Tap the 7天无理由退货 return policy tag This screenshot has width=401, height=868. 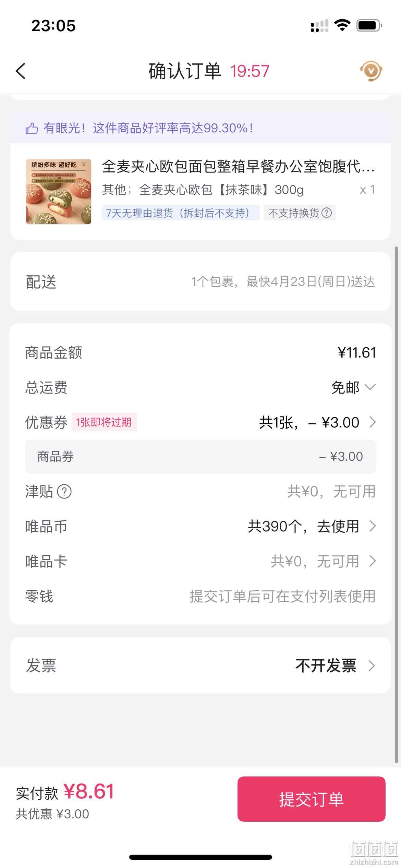click(180, 213)
